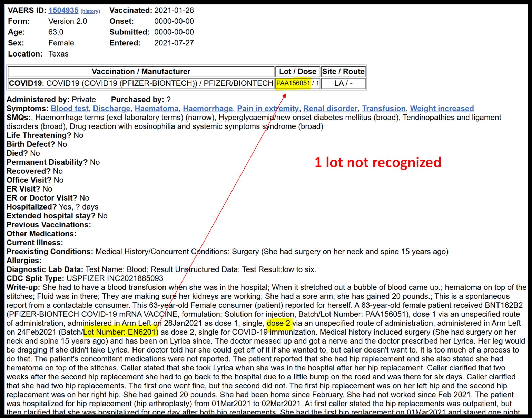The image size is (532, 418).
Task: Select CDC Split Type USPFIZER INC2021885093
Action: click(x=85, y=279)
